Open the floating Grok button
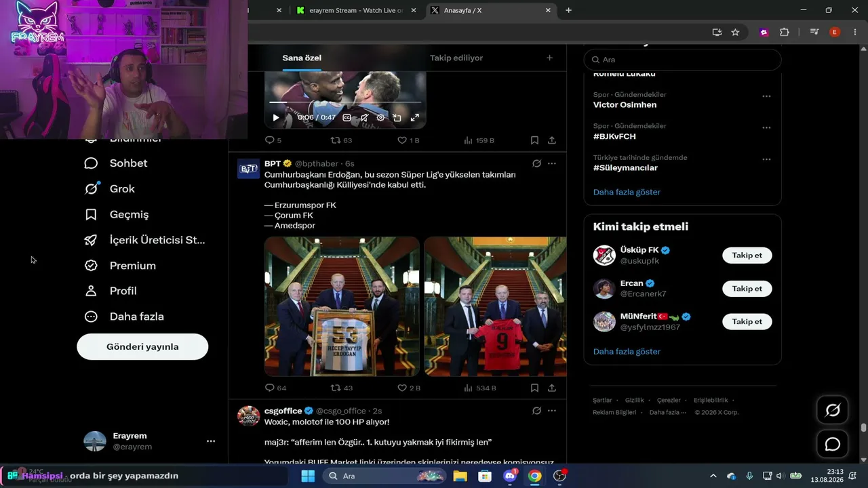Image resolution: width=868 pixels, height=488 pixels. (833, 410)
